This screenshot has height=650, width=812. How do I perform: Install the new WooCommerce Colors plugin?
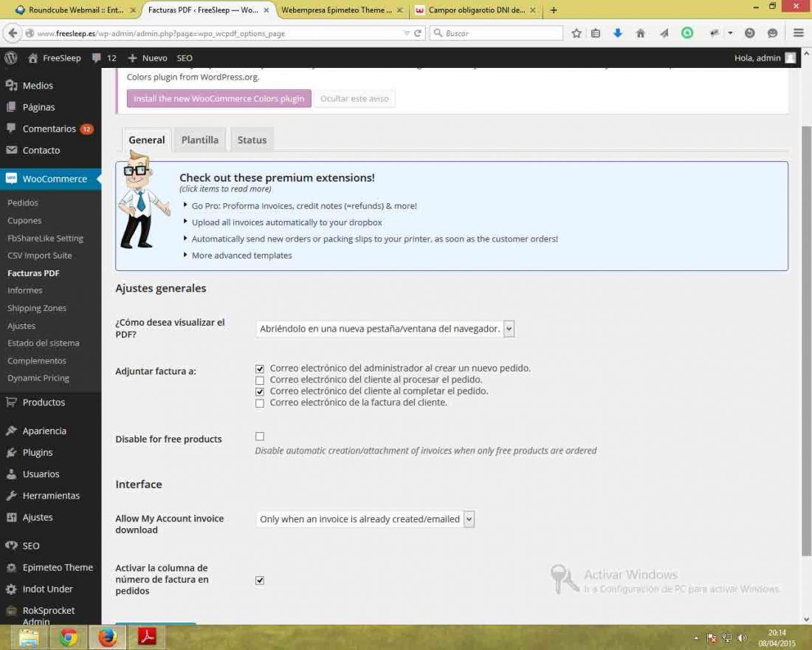(x=219, y=98)
